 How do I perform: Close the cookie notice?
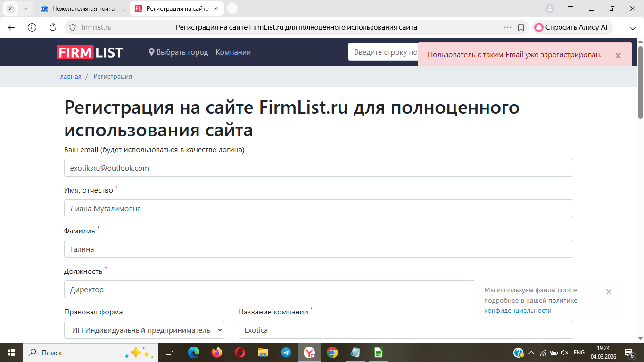(609, 292)
